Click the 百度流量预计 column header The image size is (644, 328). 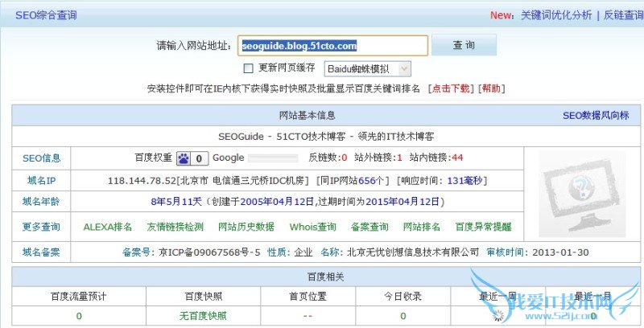[78, 296]
